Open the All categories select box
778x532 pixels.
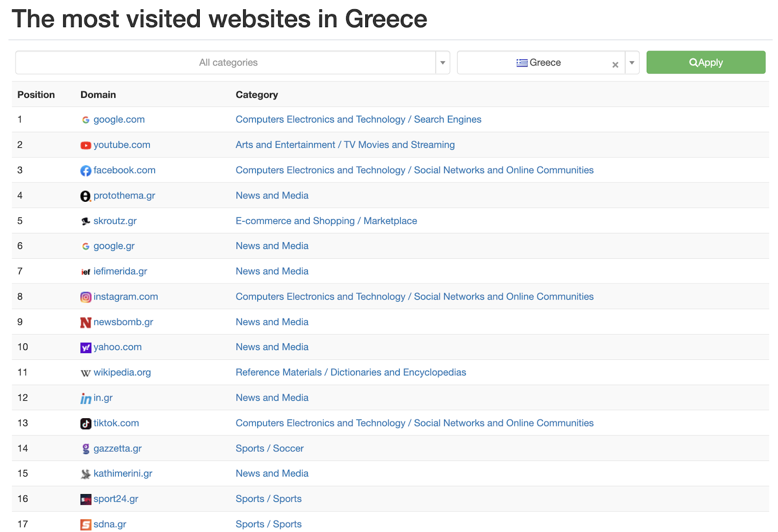pos(232,63)
